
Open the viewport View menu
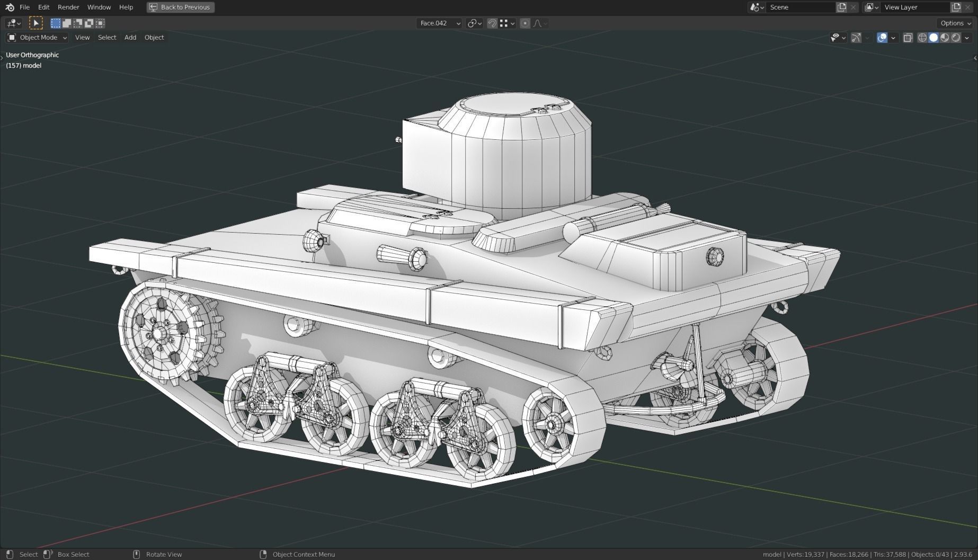point(82,38)
